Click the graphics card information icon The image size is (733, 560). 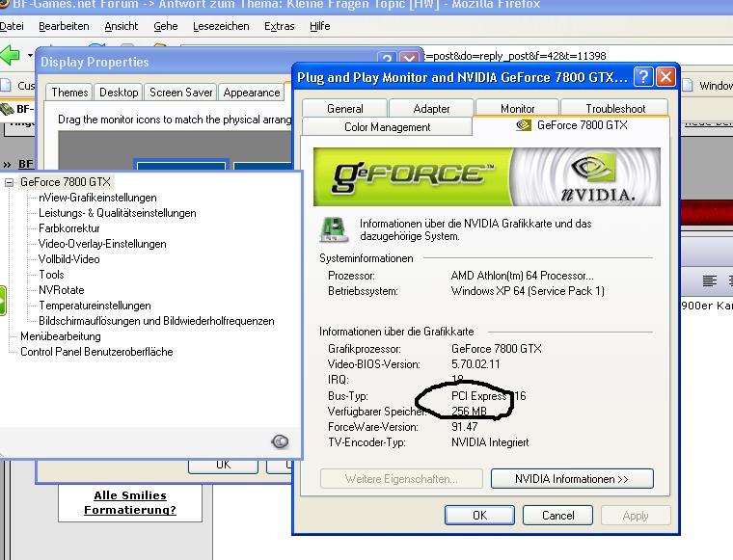tap(334, 229)
